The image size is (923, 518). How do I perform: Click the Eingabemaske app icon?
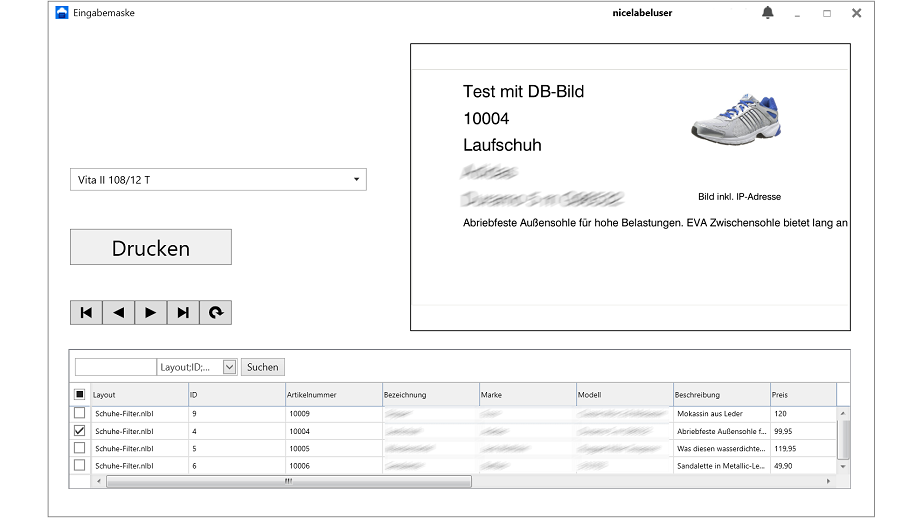coord(62,13)
